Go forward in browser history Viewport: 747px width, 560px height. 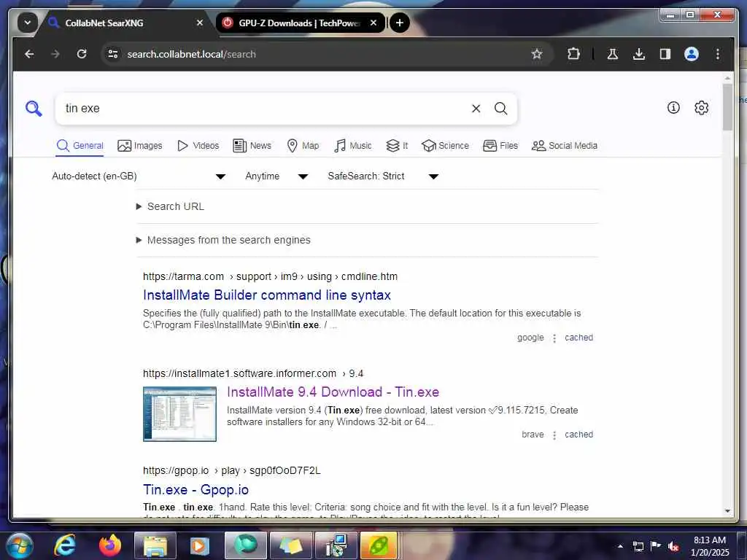55,54
